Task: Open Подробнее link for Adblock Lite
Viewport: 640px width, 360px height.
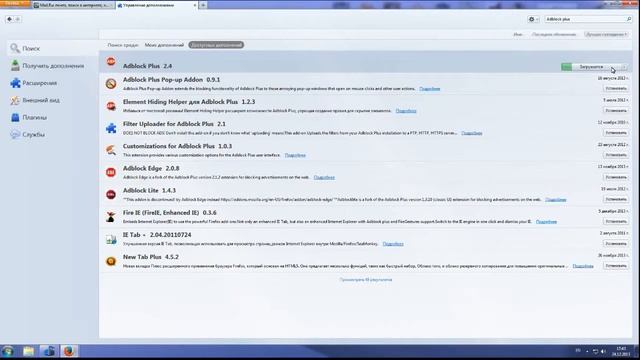Action: click(556, 200)
